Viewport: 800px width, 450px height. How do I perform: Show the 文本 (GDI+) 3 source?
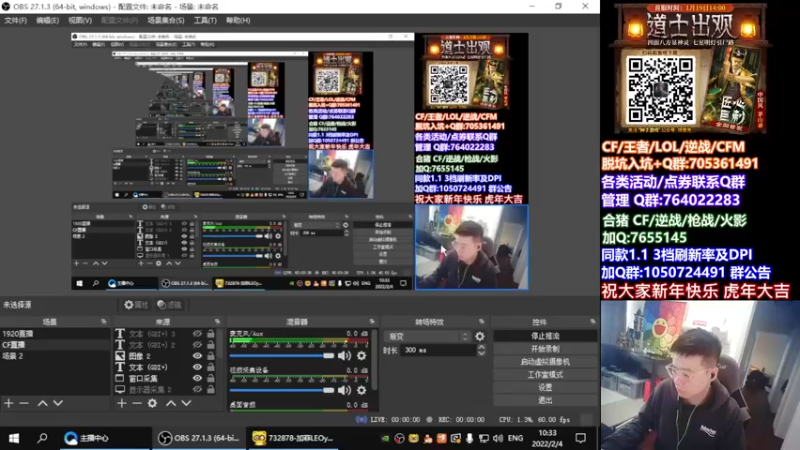[x=197, y=333]
